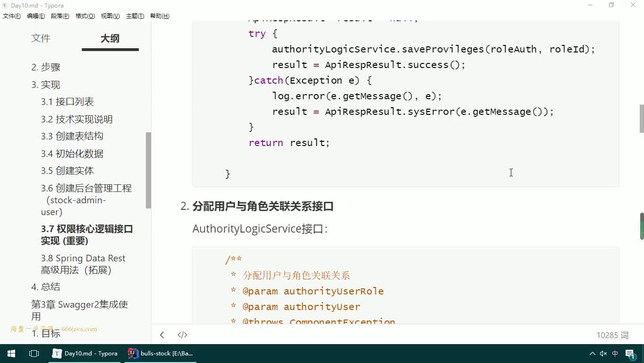This screenshot has width=644, height=363.
Task: Select 3.7 权限核心逻辑接口实现 outline entry
Action: pyautogui.click(x=87, y=235)
